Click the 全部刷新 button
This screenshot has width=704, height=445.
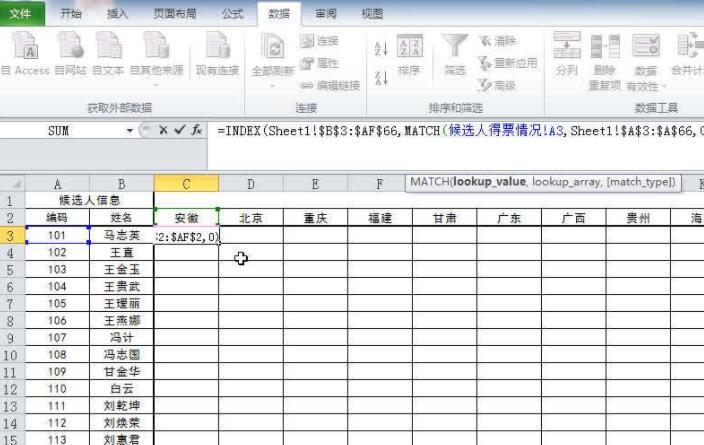click(273, 58)
